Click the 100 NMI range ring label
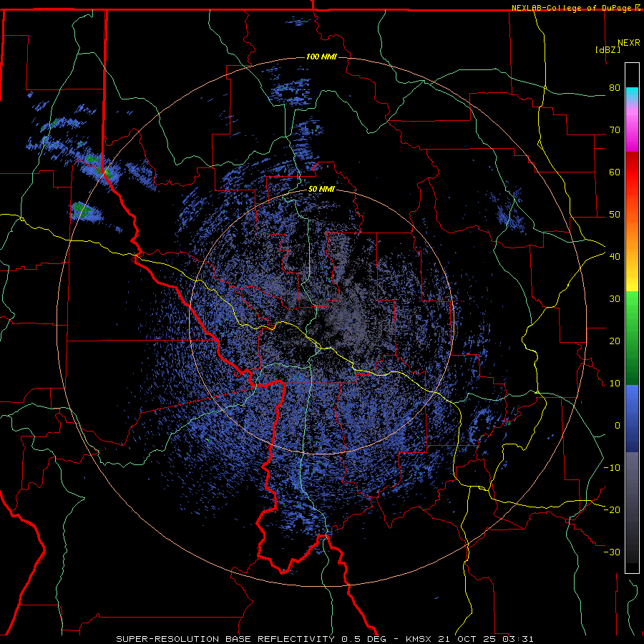 (321, 57)
